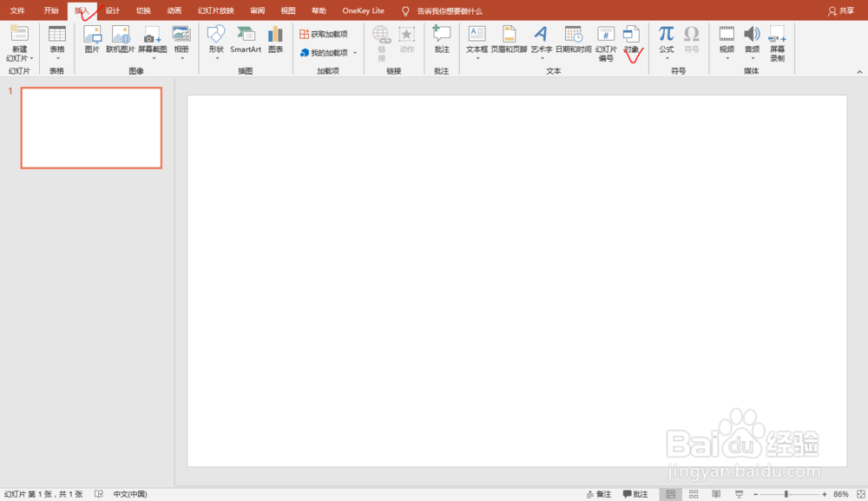Switch to Normal view icon
This screenshot has height=501, width=868.
(x=670, y=494)
